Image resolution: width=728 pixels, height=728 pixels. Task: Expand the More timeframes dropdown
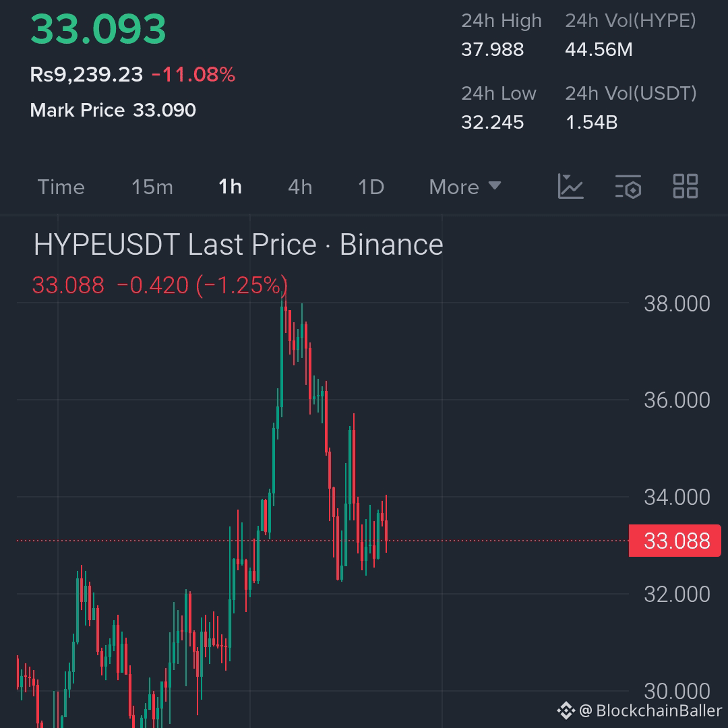point(464,187)
